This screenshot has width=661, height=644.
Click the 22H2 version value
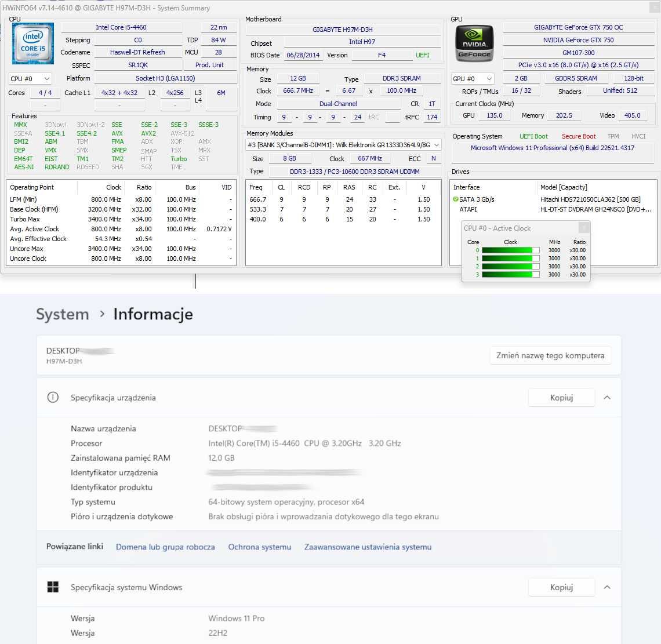click(218, 633)
